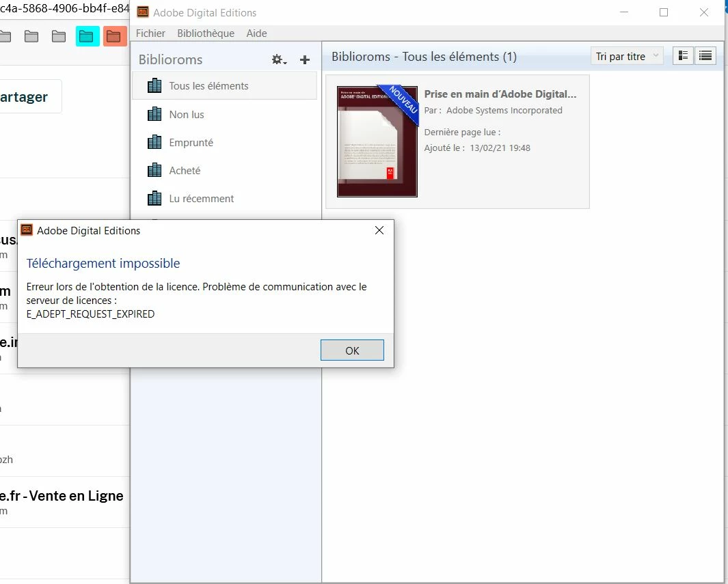Click the Adobe Digital Editions icon in the error dialog
This screenshot has width=728, height=584.
pos(27,230)
